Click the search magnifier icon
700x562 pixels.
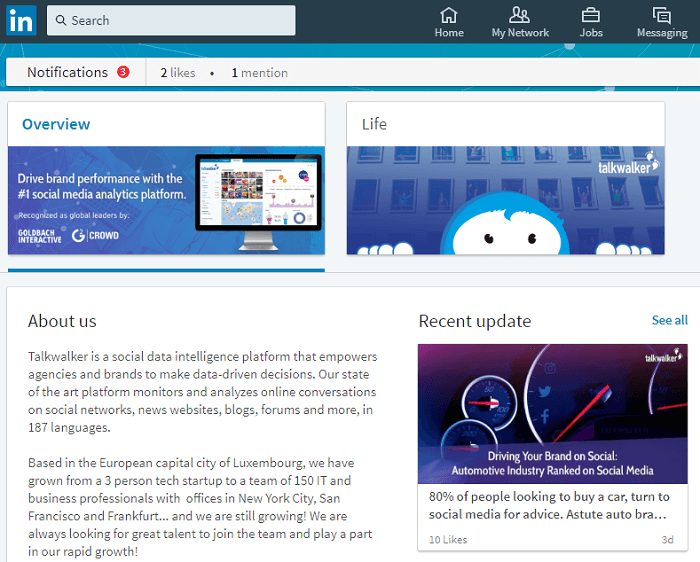point(61,20)
